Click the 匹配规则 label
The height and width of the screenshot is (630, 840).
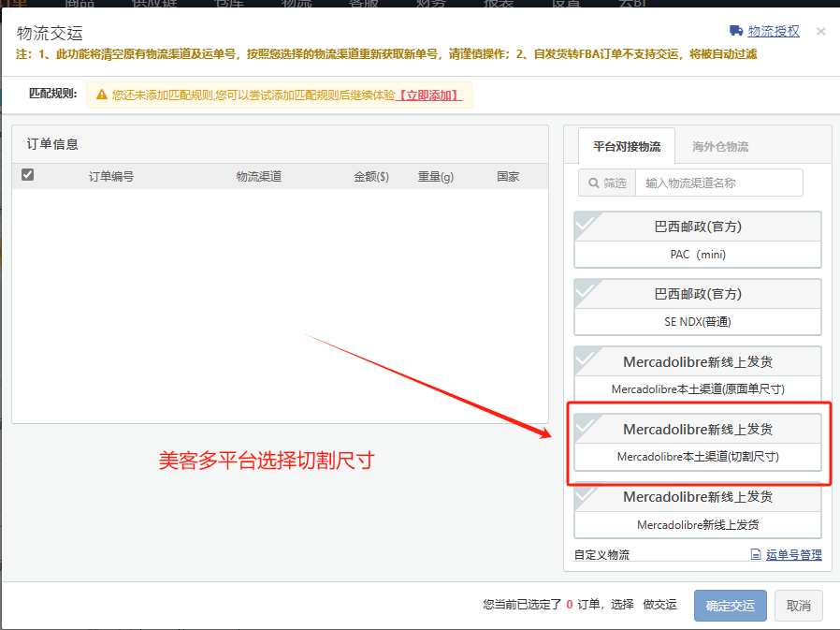[x=52, y=94]
